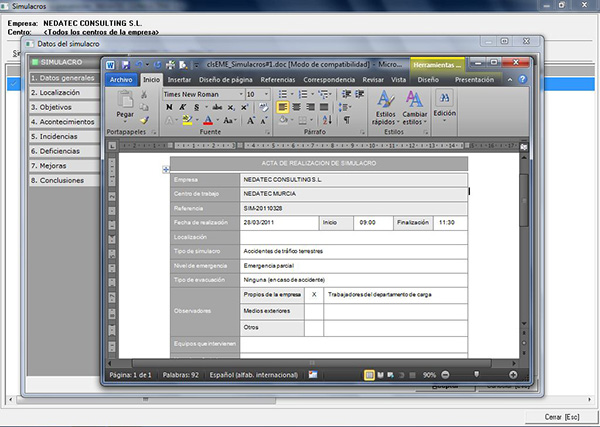Click the Word horizontal scrollbar thumb
The image size is (600, 427).
[x=311, y=363]
